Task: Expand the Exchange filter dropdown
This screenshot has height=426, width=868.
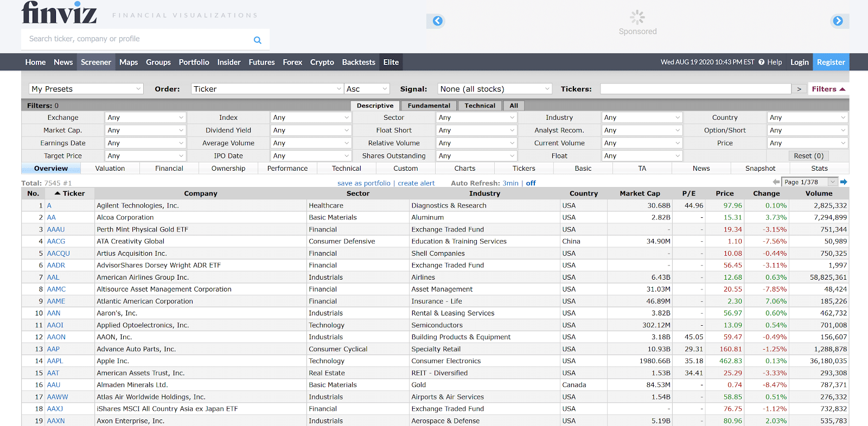Action: pos(145,118)
